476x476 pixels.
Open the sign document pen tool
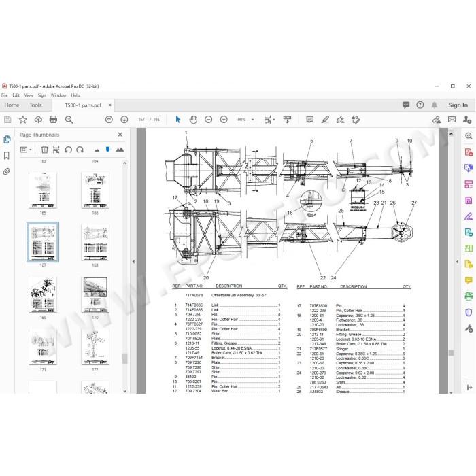coord(340,120)
